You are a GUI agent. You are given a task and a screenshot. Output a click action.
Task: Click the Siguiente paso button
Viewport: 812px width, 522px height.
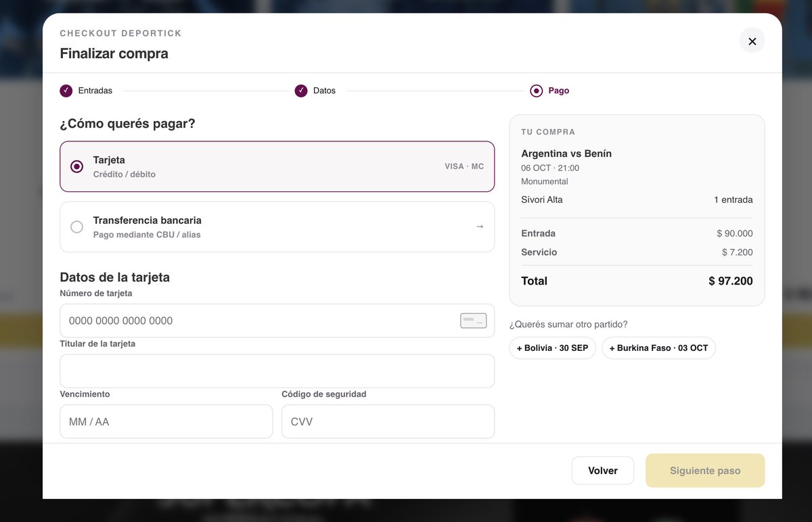pos(705,471)
